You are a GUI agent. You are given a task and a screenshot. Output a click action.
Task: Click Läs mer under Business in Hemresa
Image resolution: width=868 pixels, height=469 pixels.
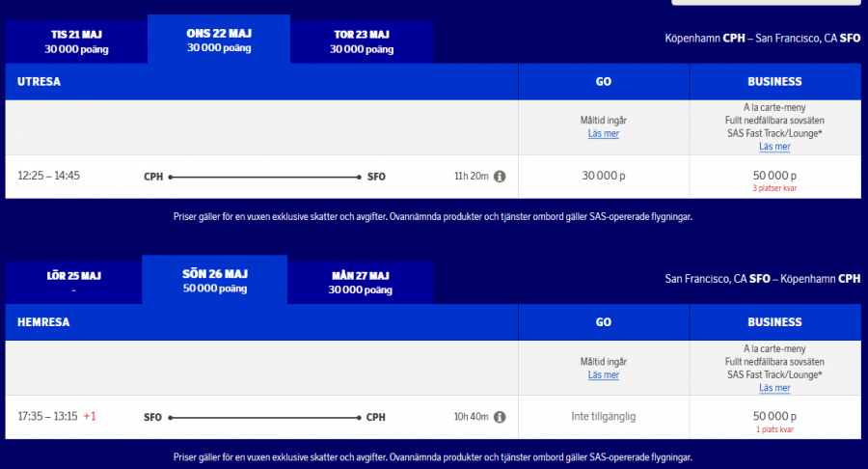pos(774,388)
